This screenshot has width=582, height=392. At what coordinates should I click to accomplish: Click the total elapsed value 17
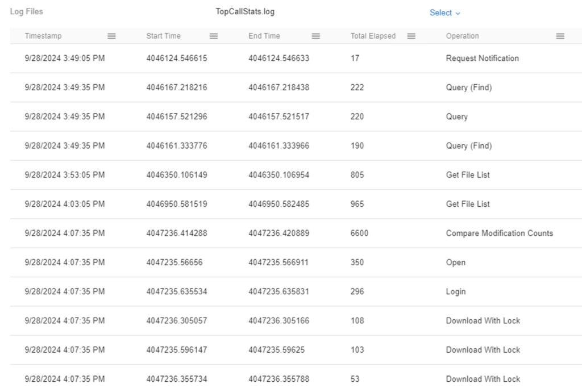click(355, 58)
